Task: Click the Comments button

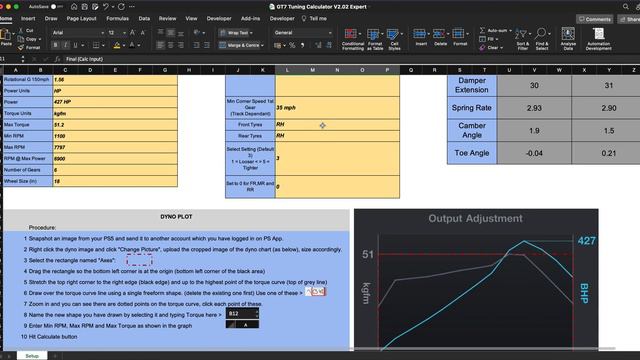Action: (595, 19)
